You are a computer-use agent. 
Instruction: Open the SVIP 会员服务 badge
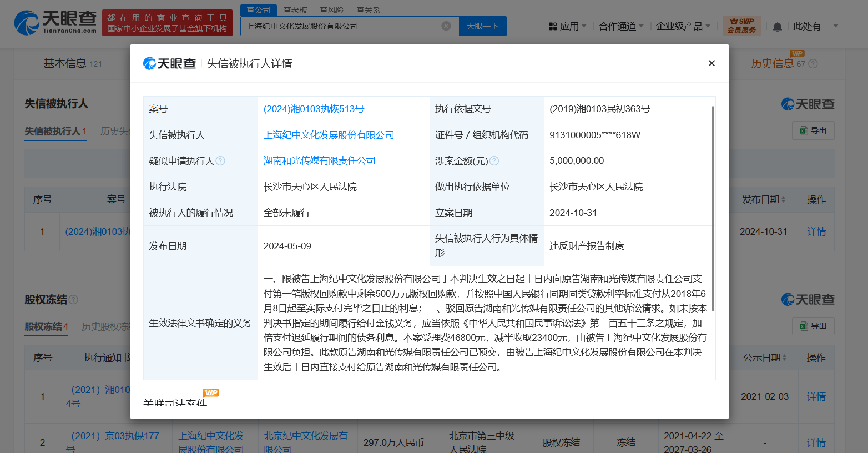click(742, 26)
